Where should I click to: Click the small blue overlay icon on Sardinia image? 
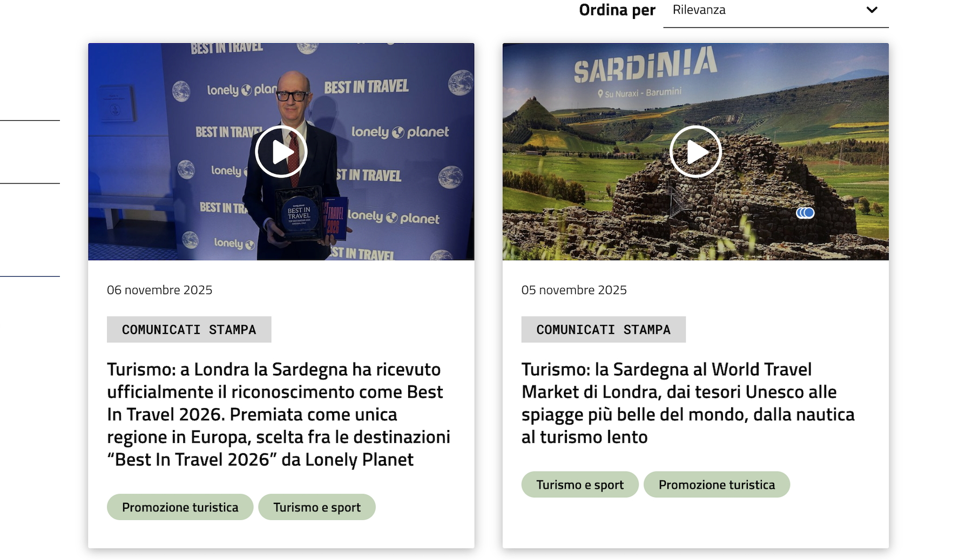[805, 213]
